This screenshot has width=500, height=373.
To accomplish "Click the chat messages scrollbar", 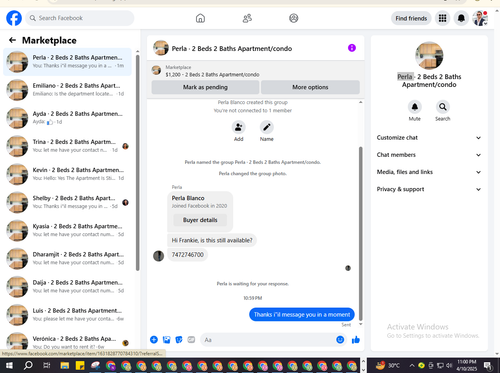I will pyautogui.click(x=360, y=233).
